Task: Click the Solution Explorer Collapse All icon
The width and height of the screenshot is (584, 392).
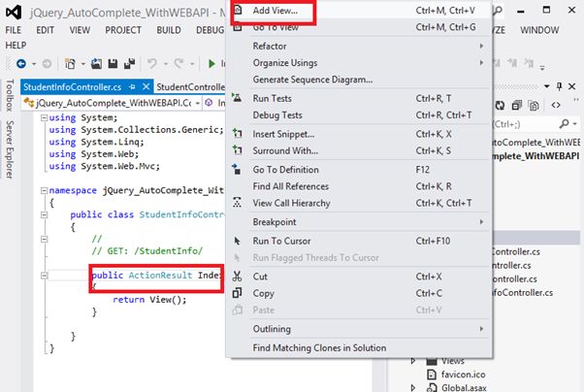Action: [x=517, y=106]
